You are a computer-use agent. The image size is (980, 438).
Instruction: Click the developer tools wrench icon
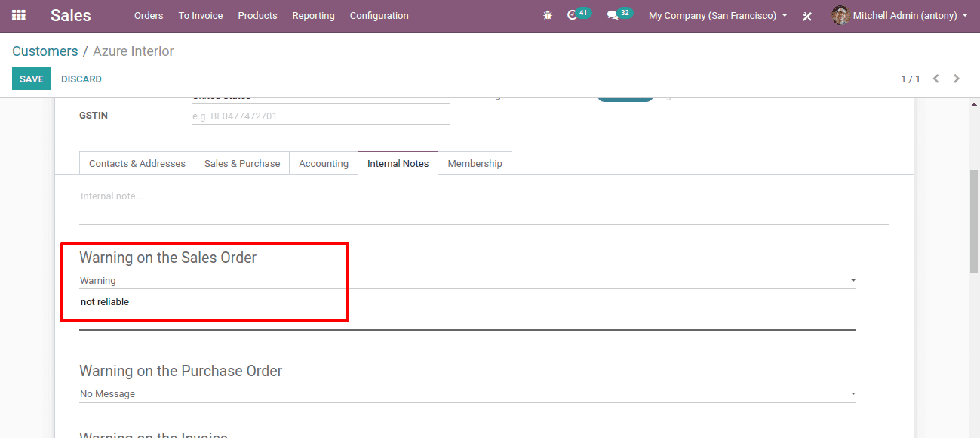point(807,16)
